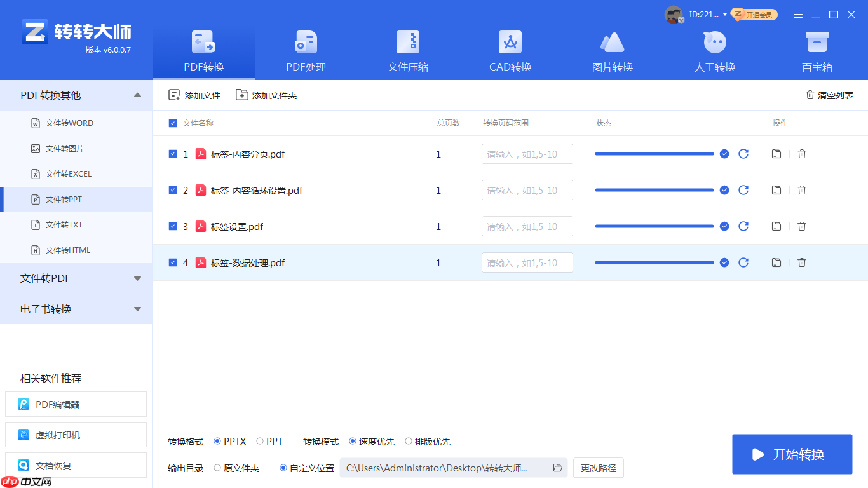Open the PDF处理 tool tab
The width and height of the screenshot is (868, 488).
[x=306, y=52]
